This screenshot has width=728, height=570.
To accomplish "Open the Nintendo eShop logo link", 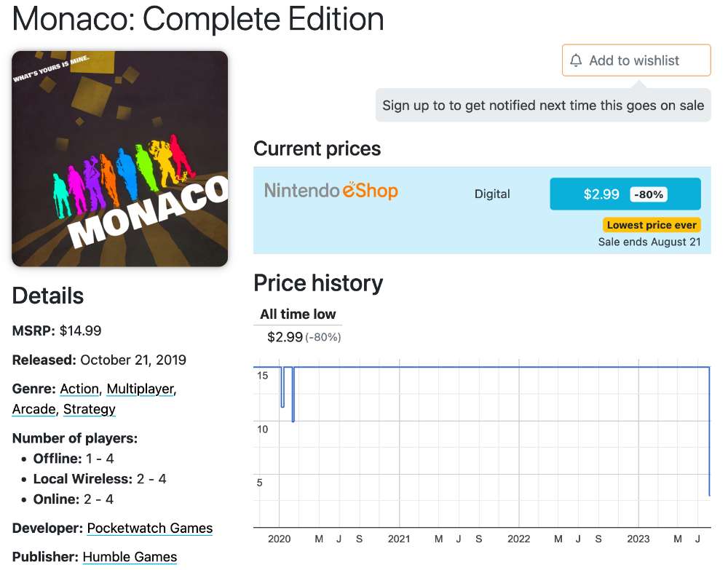I will click(x=331, y=190).
